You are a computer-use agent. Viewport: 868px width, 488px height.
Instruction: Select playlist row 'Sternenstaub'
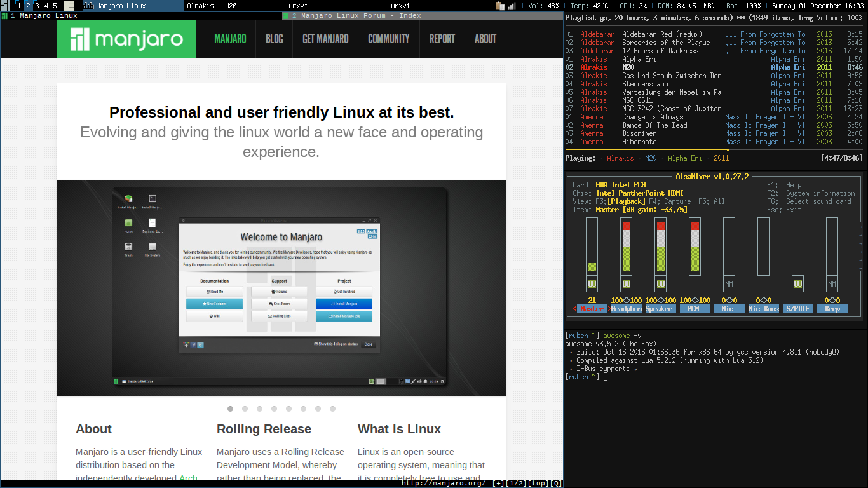tap(714, 84)
